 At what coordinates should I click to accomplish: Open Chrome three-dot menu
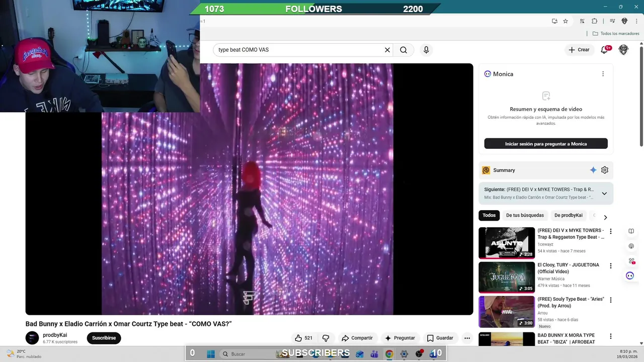(636, 21)
